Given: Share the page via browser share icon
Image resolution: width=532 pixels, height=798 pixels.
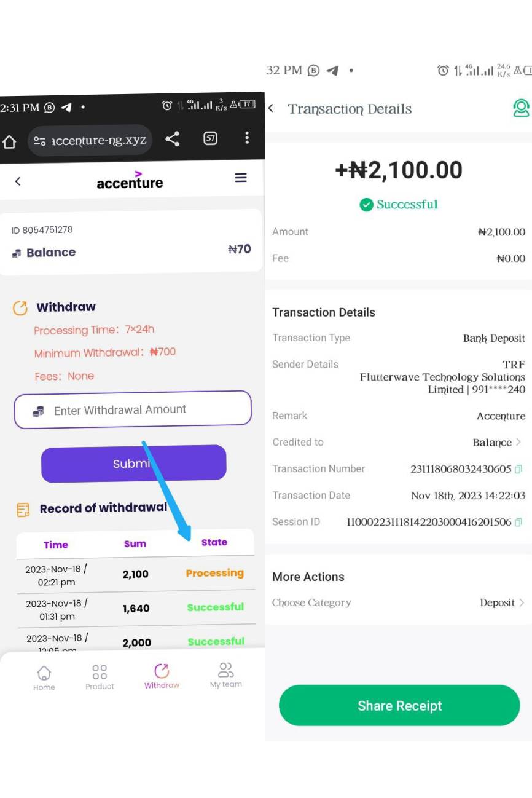Looking at the screenshot, I should click(173, 139).
